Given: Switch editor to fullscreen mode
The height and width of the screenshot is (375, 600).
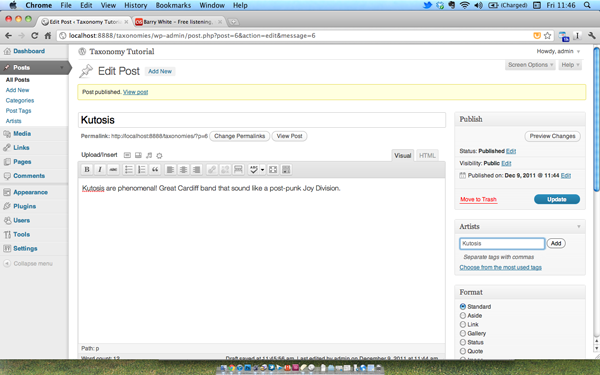Looking at the screenshot, I should tap(273, 170).
